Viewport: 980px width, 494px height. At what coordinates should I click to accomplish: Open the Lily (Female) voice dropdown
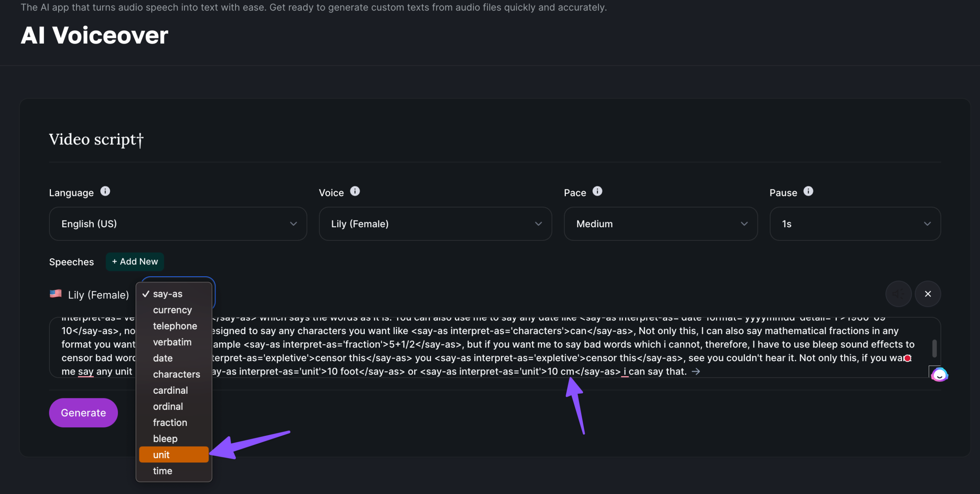[435, 224]
